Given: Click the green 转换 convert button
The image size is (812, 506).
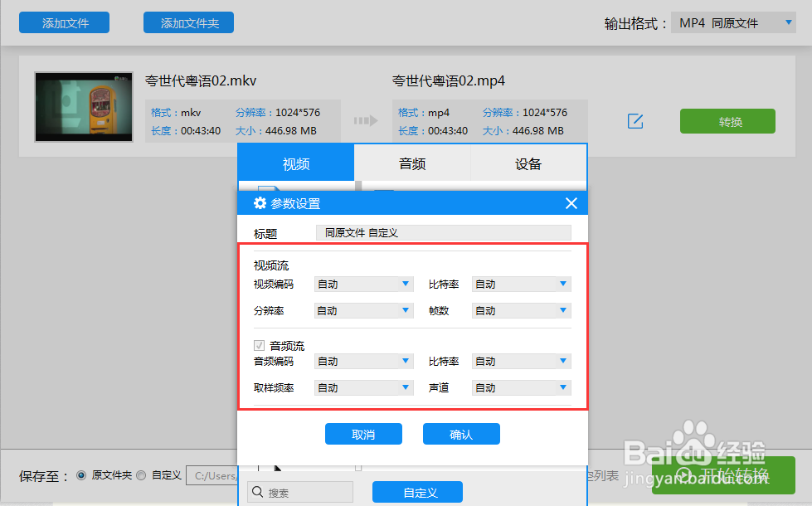Looking at the screenshot, I should point(727,120).
